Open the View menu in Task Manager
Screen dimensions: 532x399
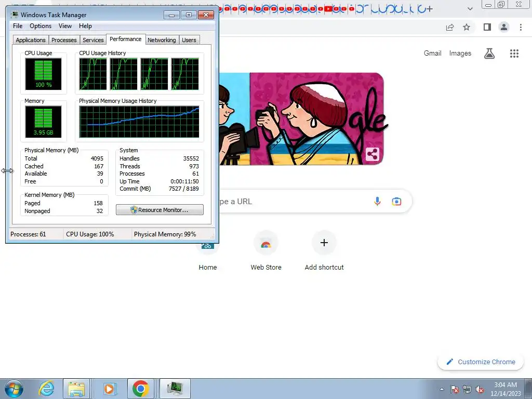click(x=65, y=26)
